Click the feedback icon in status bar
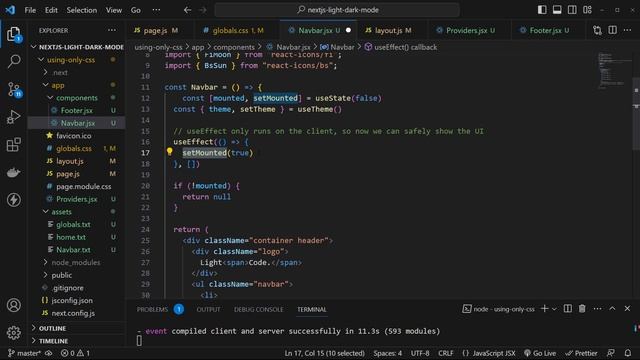 [611, 353]
